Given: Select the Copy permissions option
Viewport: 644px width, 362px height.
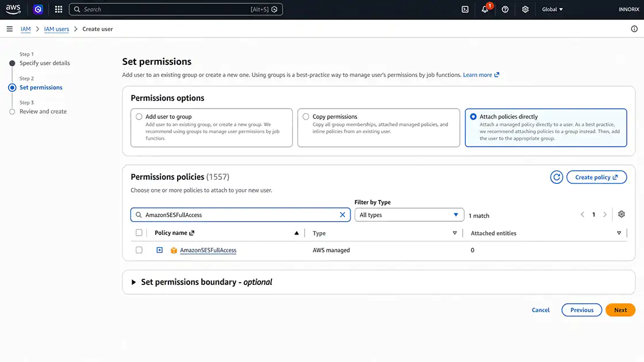Looking at the screenshot, I should coord(305,117).
